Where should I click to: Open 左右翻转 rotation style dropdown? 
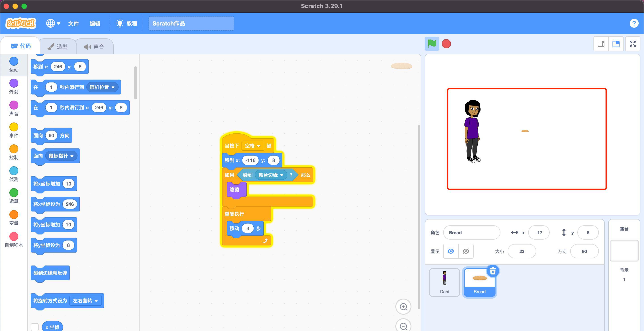pos(85,301)
